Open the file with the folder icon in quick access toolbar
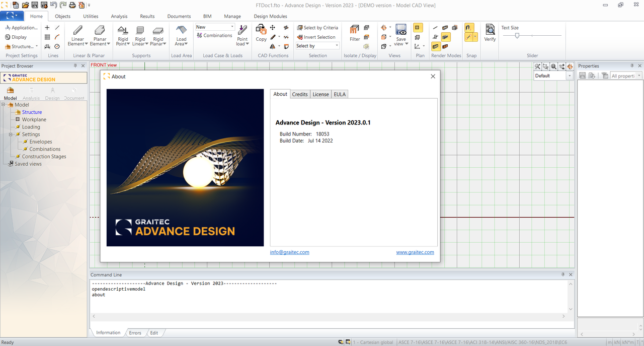This screenshot has height=346, width=644. tap(25, 5)
